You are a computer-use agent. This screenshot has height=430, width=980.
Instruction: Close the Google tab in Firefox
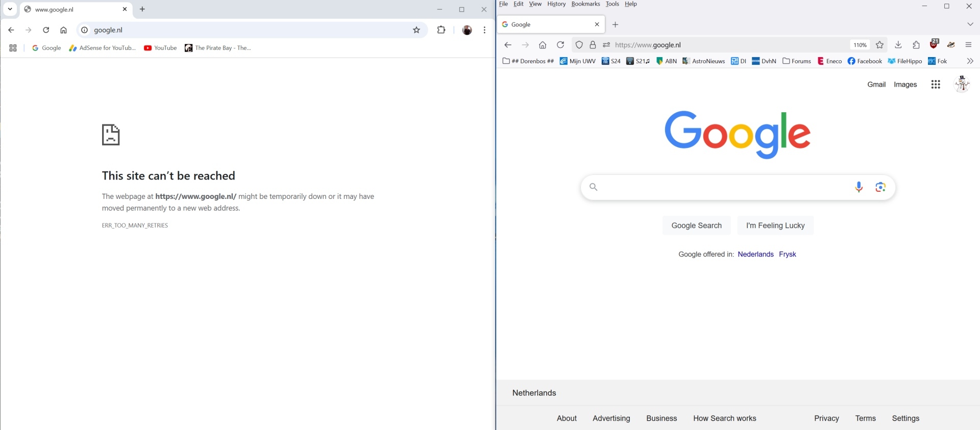click(597, 24)
